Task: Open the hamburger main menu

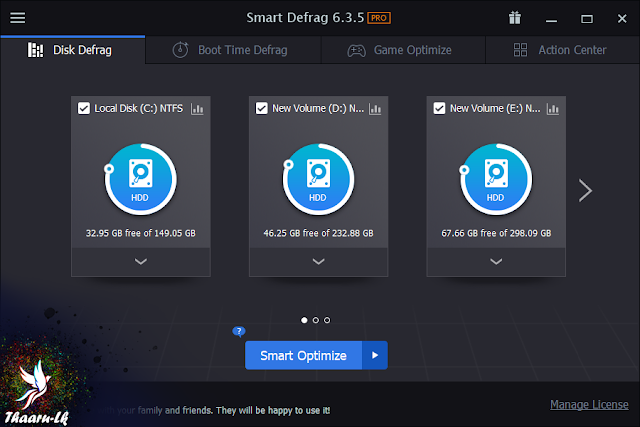Action: 18,18
